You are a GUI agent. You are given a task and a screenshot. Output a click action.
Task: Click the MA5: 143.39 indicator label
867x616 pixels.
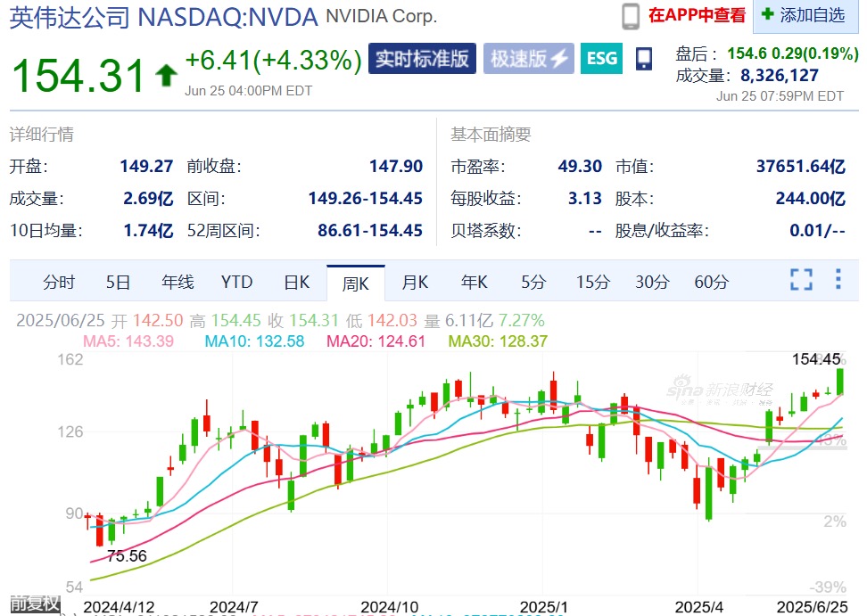coord(128,341)
